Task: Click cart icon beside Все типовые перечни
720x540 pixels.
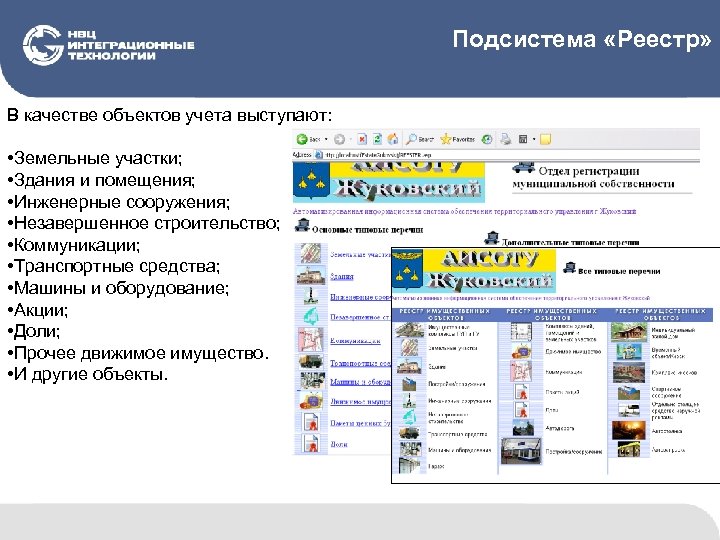Action: coord(569,267)
